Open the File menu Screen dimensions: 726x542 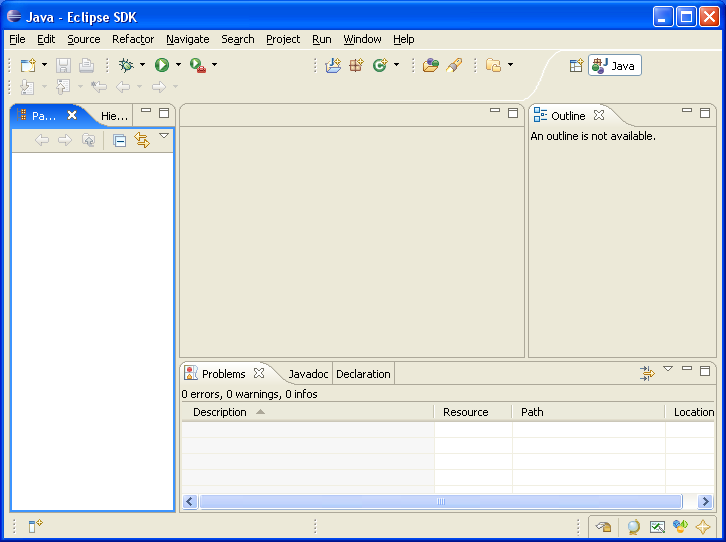[x=17, y=39]
